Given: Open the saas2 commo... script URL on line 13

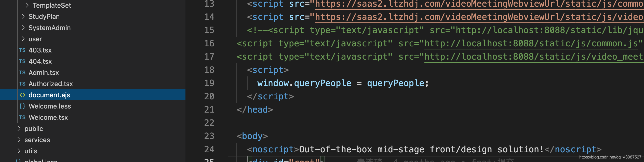Looking at the screenshot, I should point(479,4).
